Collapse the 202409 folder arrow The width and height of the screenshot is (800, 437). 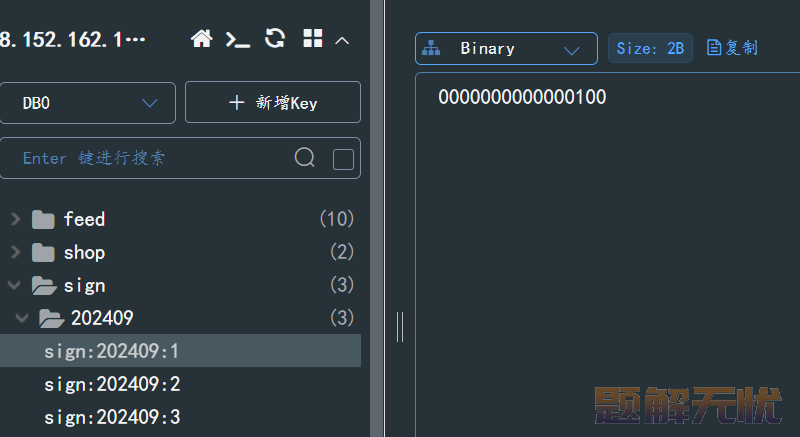pos(21,318)
